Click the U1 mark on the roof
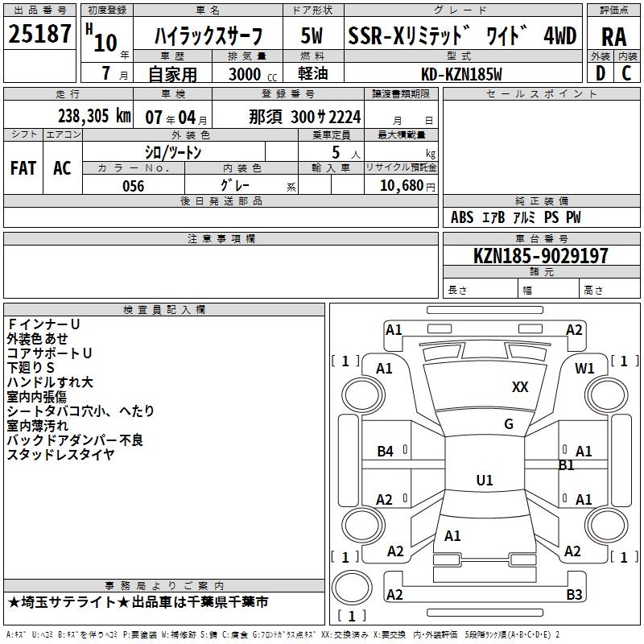The width and height of the screenshot is (644, 644). coord(485,480)
